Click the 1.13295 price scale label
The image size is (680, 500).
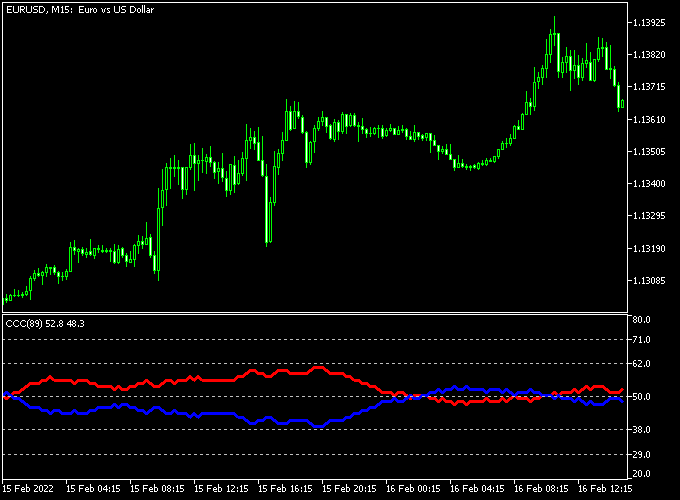coord(649,216)
